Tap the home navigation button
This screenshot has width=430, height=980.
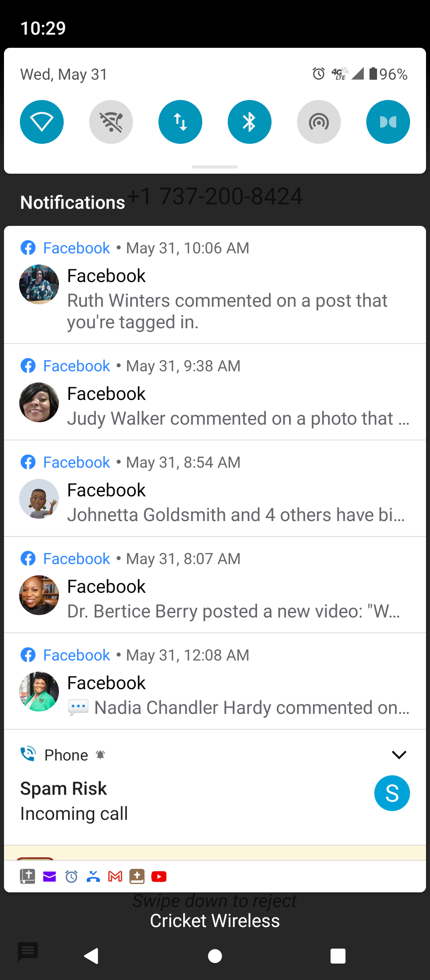point(215,956)
